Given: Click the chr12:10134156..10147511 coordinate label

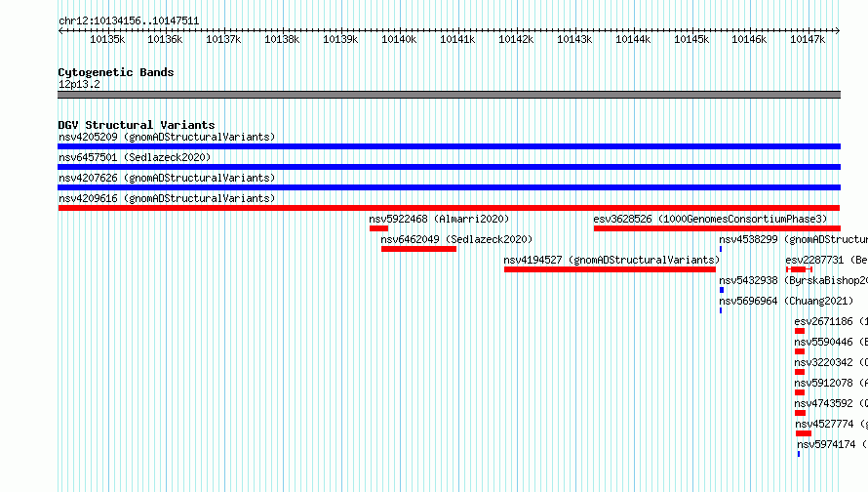Looking at the screenshot, I should tap(129, 20).
